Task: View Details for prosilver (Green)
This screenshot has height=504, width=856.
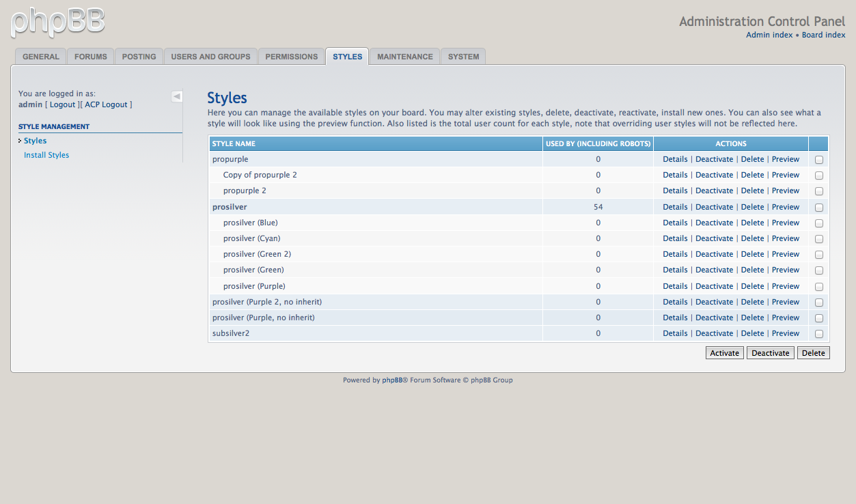Action: (x=675, y=270)
